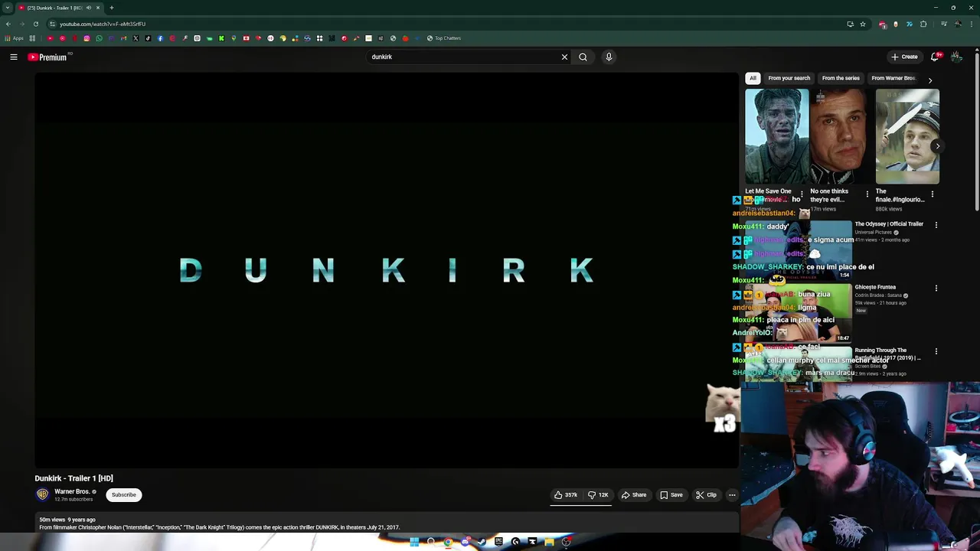Open the Create menu
980x551 pixels.
(x=904, y=57)
